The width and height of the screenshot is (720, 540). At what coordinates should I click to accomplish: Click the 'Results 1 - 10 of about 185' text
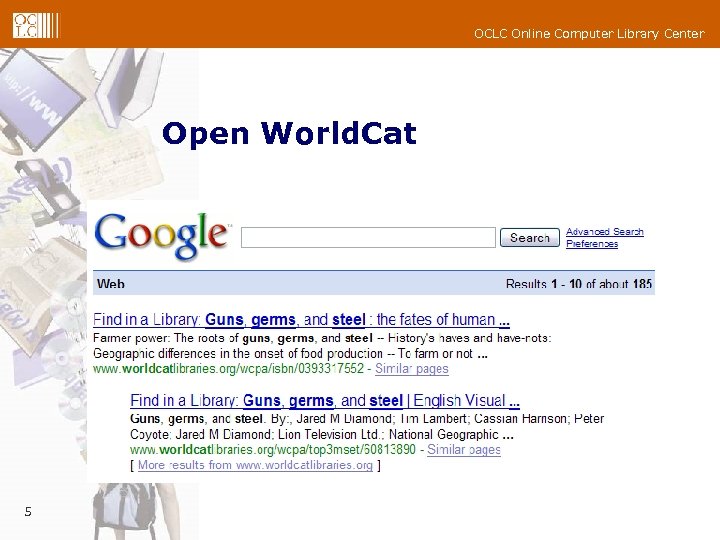click(579, 284)
